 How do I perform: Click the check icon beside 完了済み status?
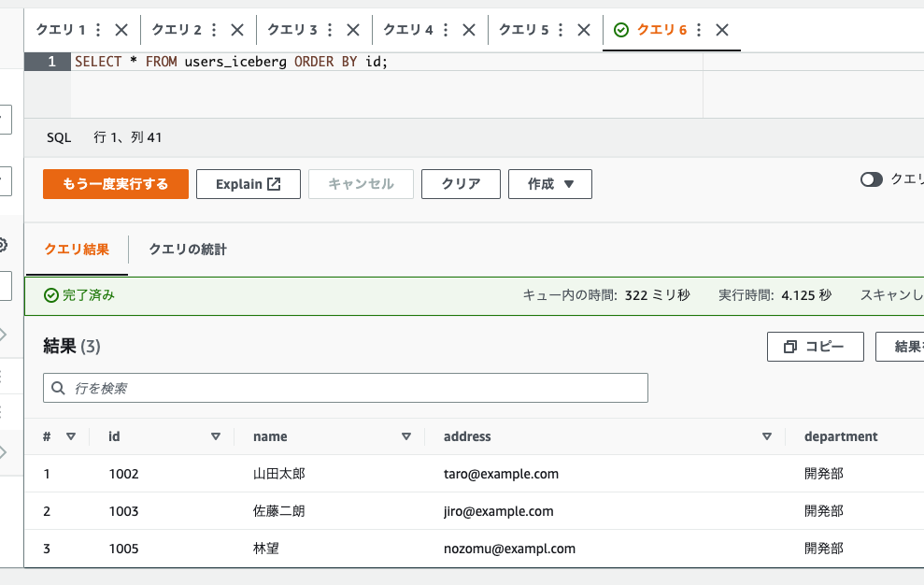51,294
